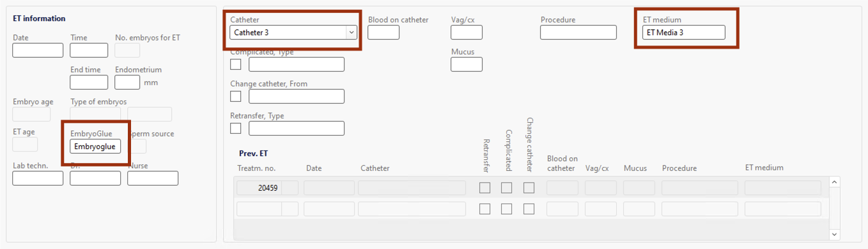
Task: Focus the Procedure text box
Action: coord(578,32)
